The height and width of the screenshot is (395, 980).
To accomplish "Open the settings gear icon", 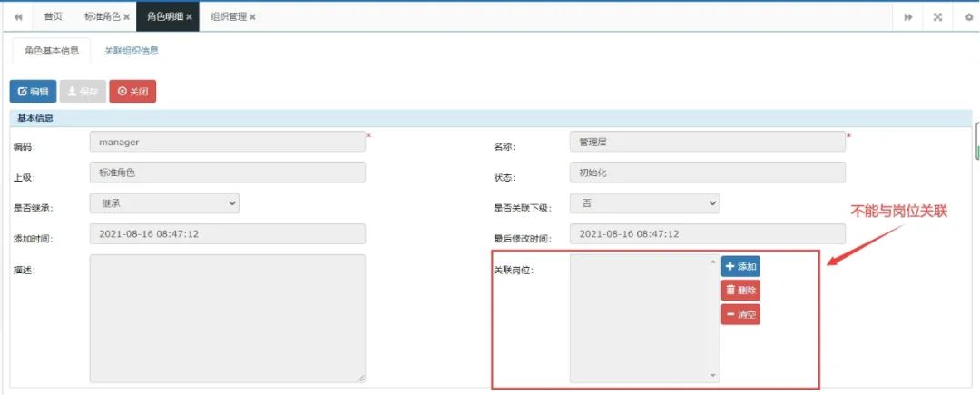I will 969,17.
